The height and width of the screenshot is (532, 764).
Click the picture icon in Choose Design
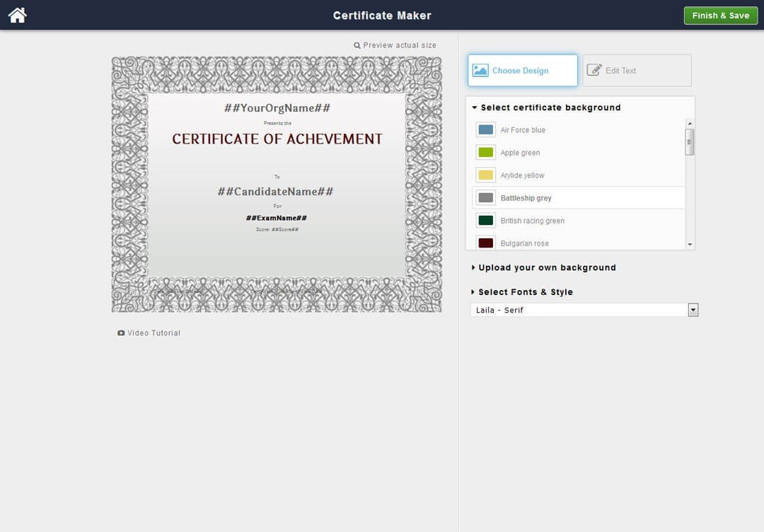click(480, 70)
